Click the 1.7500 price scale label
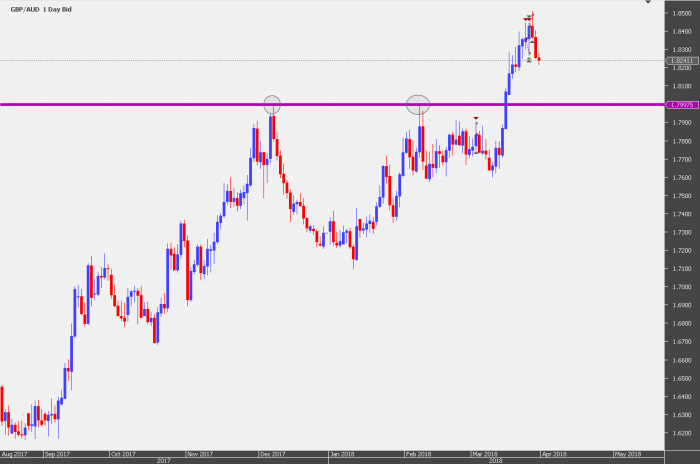Viewport: 700px width, 464px height. click(682, 196)
